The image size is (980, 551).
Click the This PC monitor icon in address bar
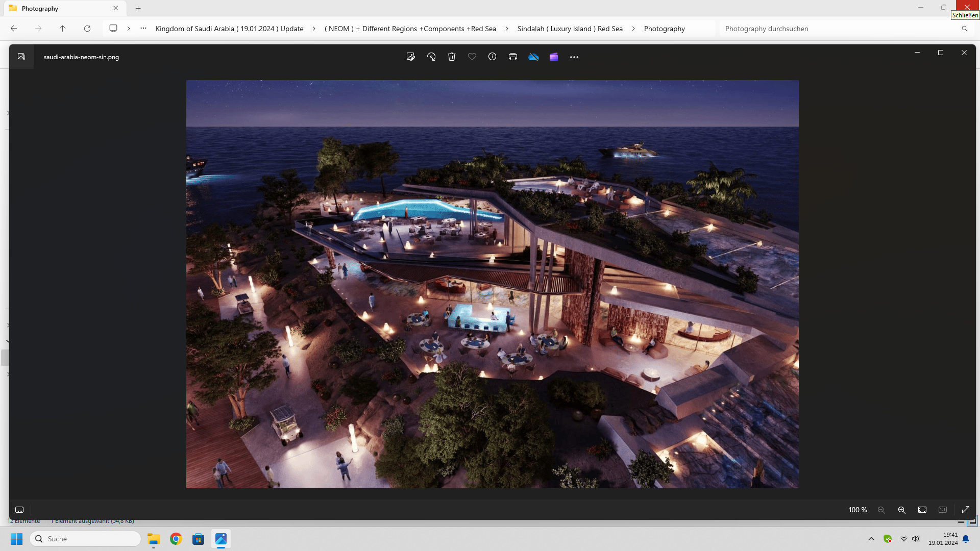click(113, 29)
